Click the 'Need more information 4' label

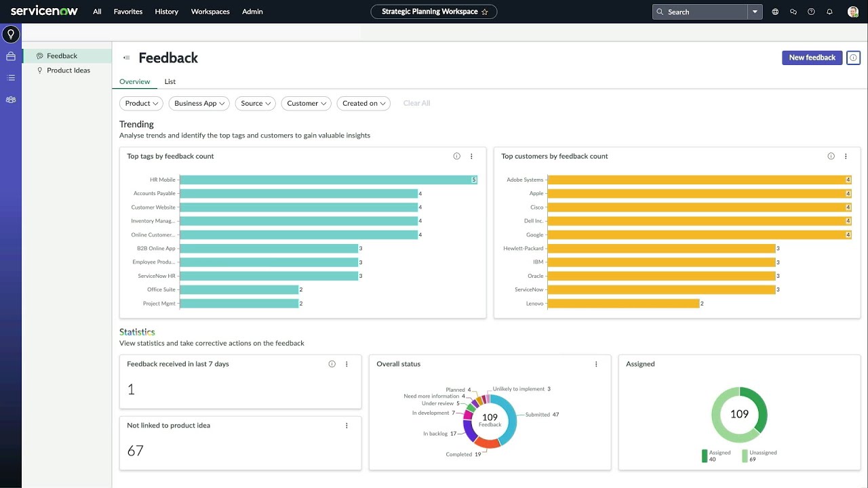pos(435,396)
